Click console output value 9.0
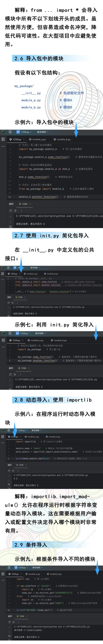 pos(16,479)
